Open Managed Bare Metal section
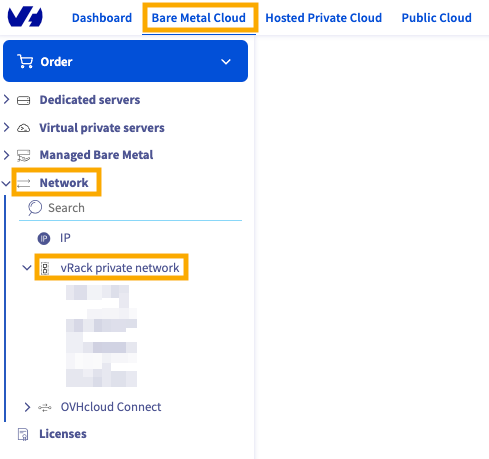The height and width of the screenshot is (459, 489). click(96, 155)
